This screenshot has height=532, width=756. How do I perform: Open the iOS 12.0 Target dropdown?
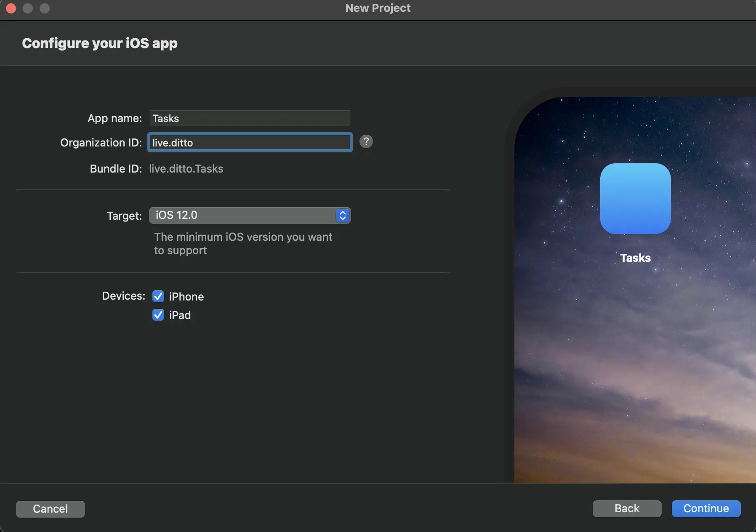pyautogui.click(x=250, y=215)
